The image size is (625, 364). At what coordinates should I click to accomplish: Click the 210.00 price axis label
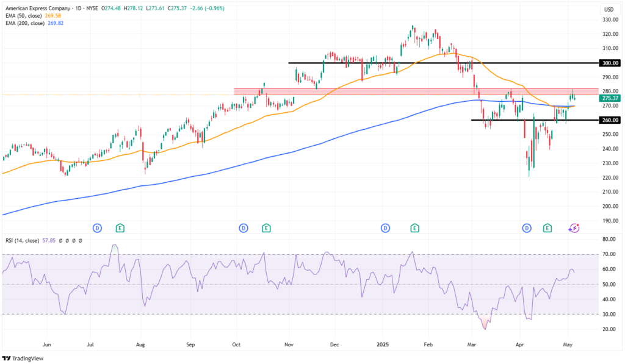[x=610, y=191]
